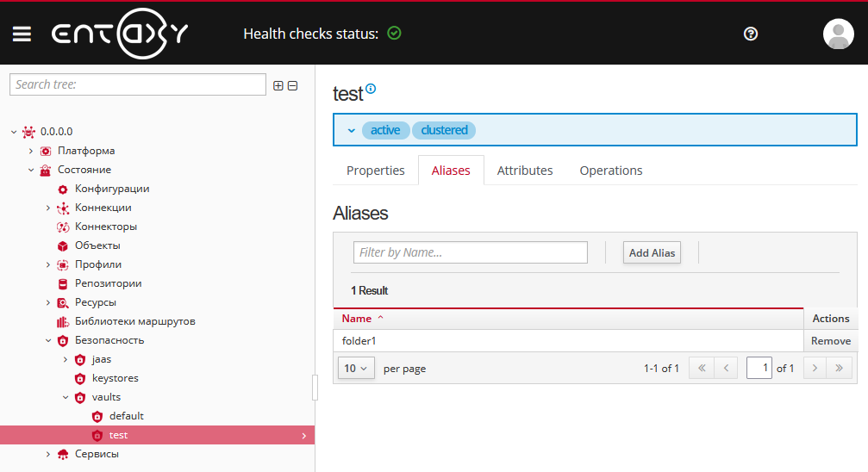This screenshot has width=868, height=472.
Task: Select the default vault tree item
Action: 126,416
